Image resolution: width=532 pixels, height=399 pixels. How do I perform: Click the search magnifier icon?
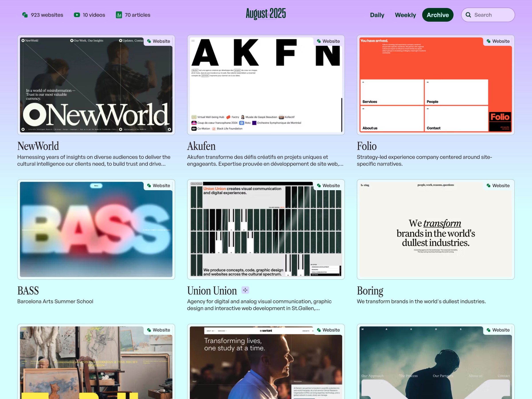pos(468,15)
